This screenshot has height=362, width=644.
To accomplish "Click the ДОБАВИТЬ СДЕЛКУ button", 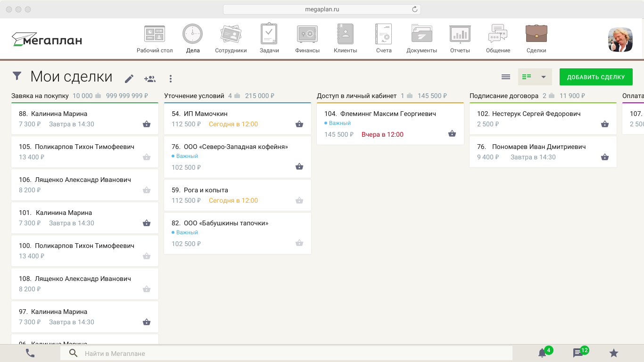I will click(596, 76).
